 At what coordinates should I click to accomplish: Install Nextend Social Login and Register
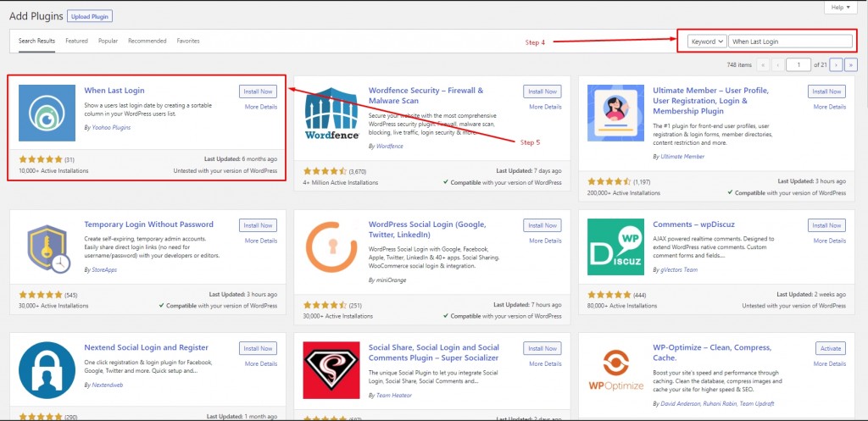pos(258,348)
